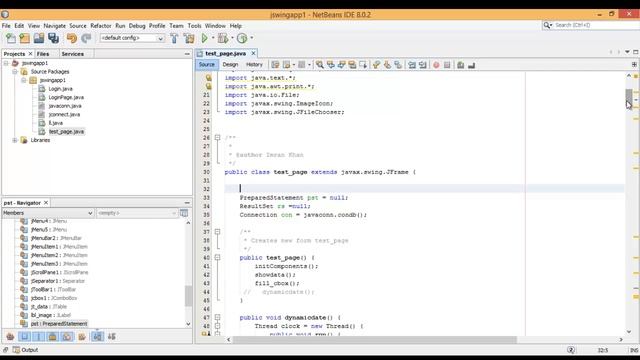Screen dimensions: 640x360
Task: Toggle Show Static Members in Navigator
Action: 39,337
